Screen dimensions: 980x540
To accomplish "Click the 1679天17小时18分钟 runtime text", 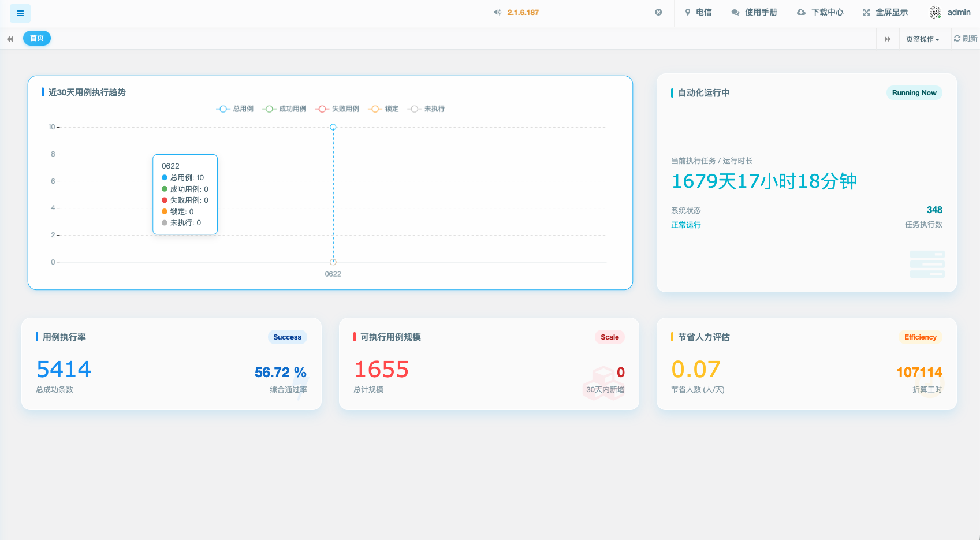I will click(764, 181).
